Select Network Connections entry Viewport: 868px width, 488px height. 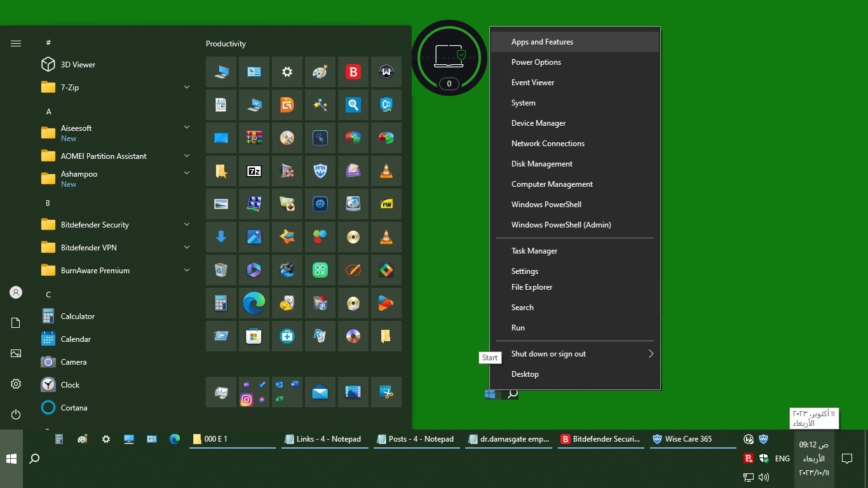[575, 144]
